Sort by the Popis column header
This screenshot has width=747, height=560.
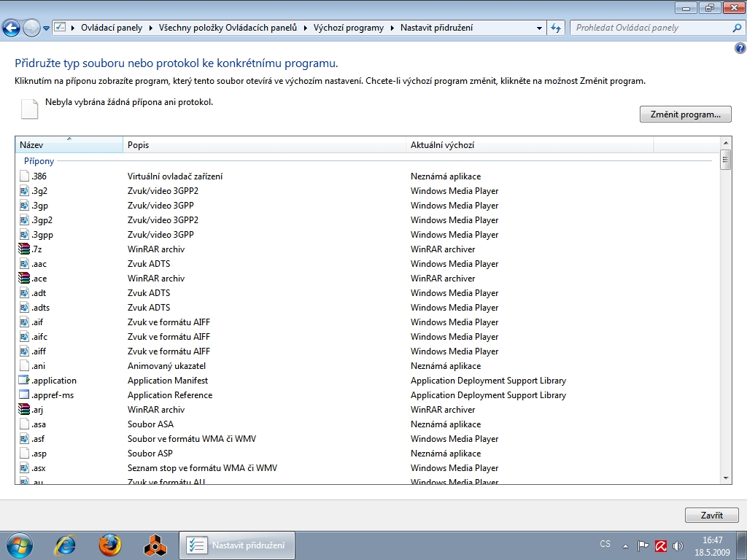(x=264, y=145)
